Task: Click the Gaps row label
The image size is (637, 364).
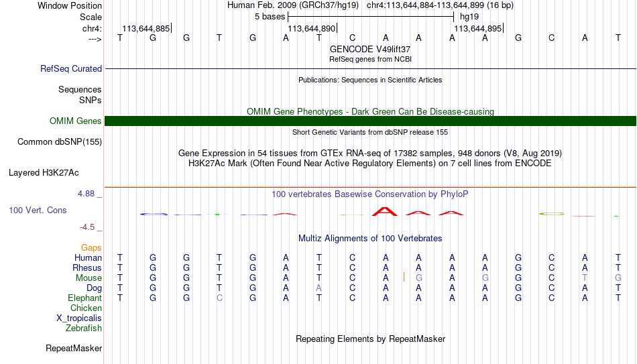Action: pos(91,248)
